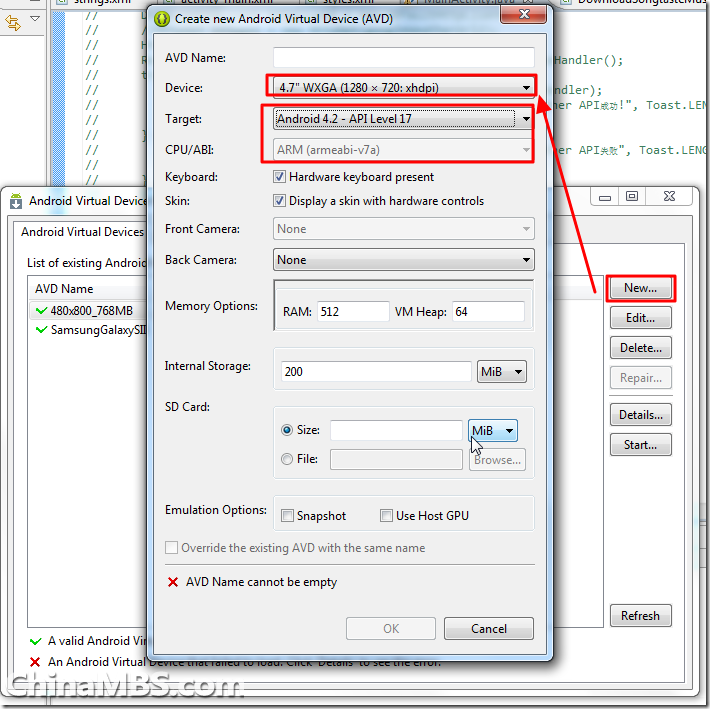
Task: Open the Eclipse view menu triangle dropdown
Action: point(35,19)
